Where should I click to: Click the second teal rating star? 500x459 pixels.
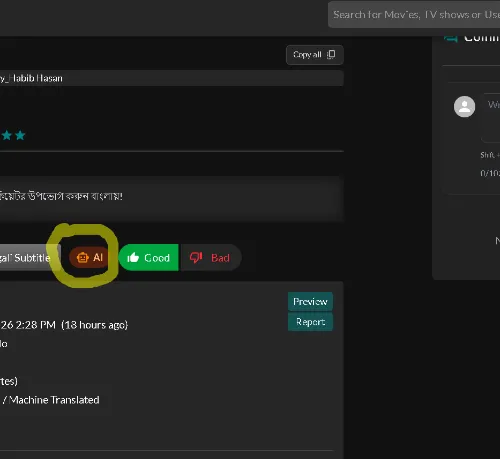[20, 135]
